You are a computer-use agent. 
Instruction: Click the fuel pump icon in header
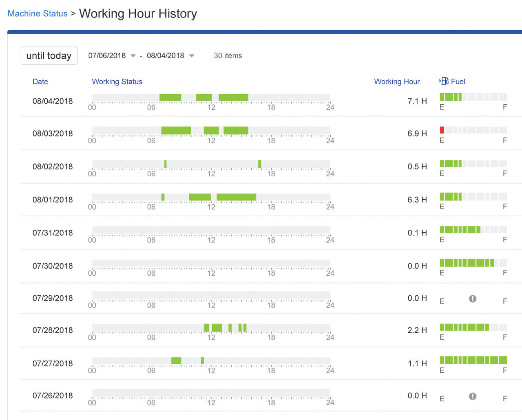[444, 81]
